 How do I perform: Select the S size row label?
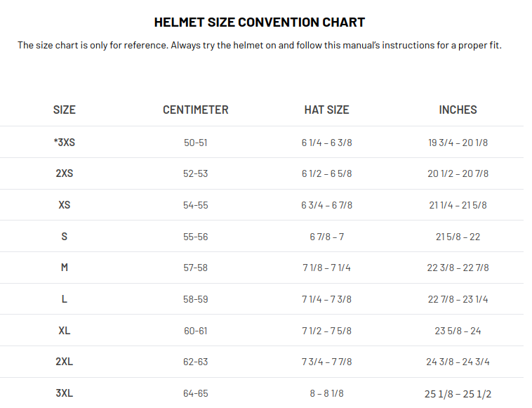tap(64, 237)
